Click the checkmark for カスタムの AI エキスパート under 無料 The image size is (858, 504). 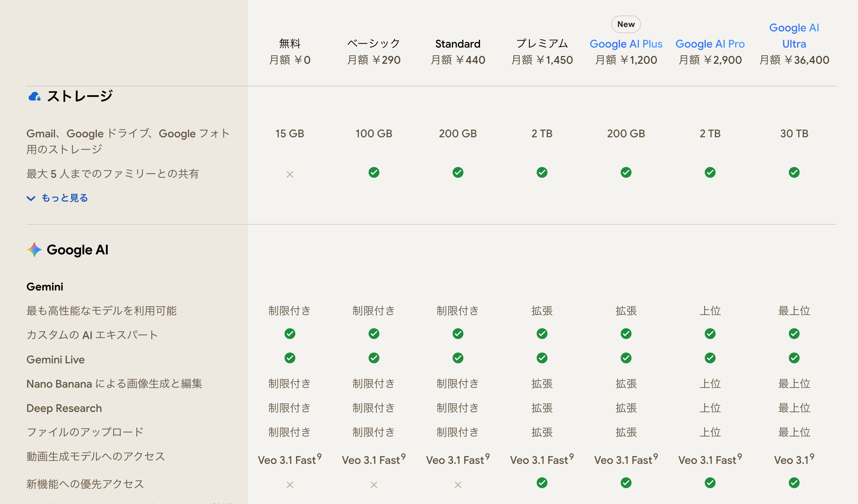290,334
